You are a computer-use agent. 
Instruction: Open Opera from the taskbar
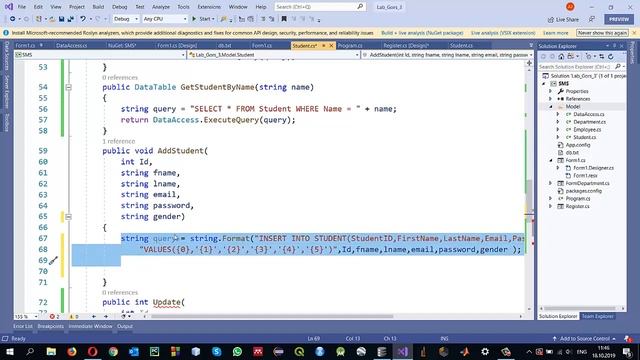[x=93, y=351]
